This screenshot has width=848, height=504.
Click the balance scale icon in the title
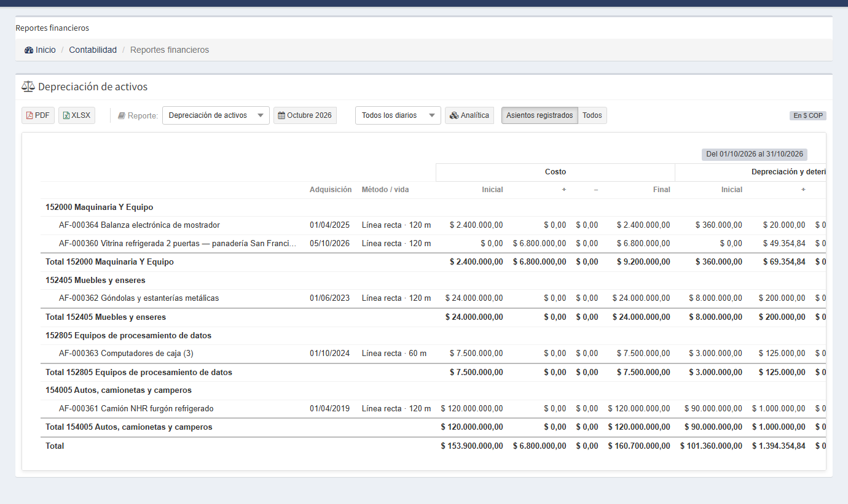pos(28,87)
